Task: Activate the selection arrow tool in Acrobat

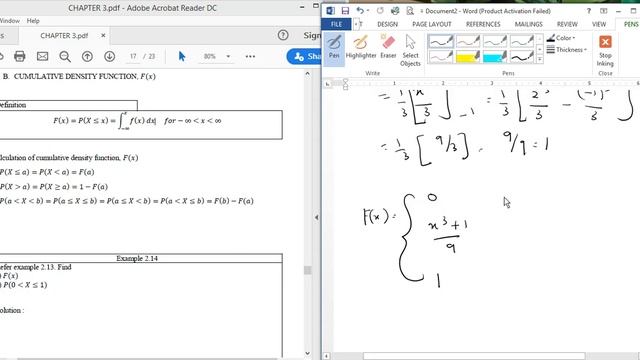Action: [182, 56]
